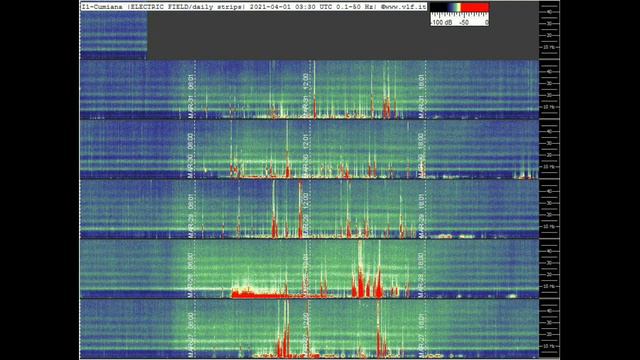Click the red portion of the dB color scale
This screenshot has height=360, width=640.
pos(475,7)
